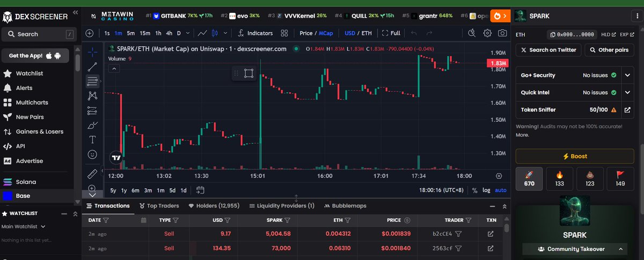Toggle percent scale on chart
This screenshot has height=260, width=644.
pyautogui.click(x=474, y=190)
